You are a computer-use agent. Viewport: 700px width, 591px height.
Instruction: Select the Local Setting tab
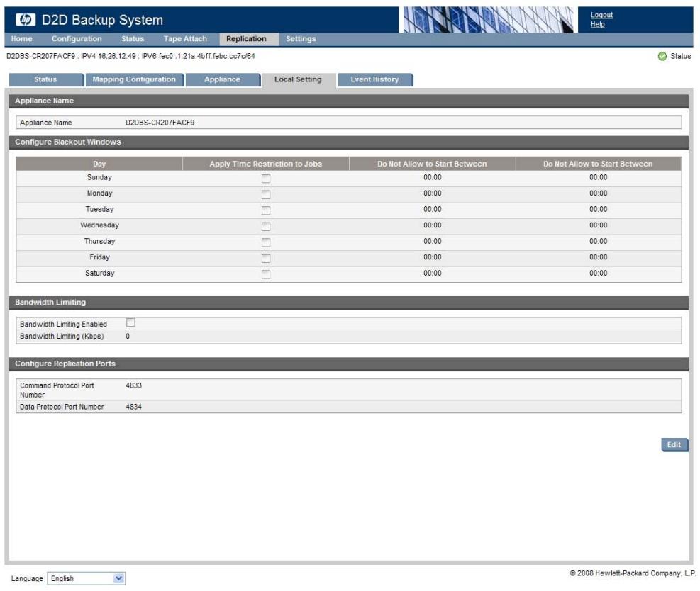click(298, 79)
